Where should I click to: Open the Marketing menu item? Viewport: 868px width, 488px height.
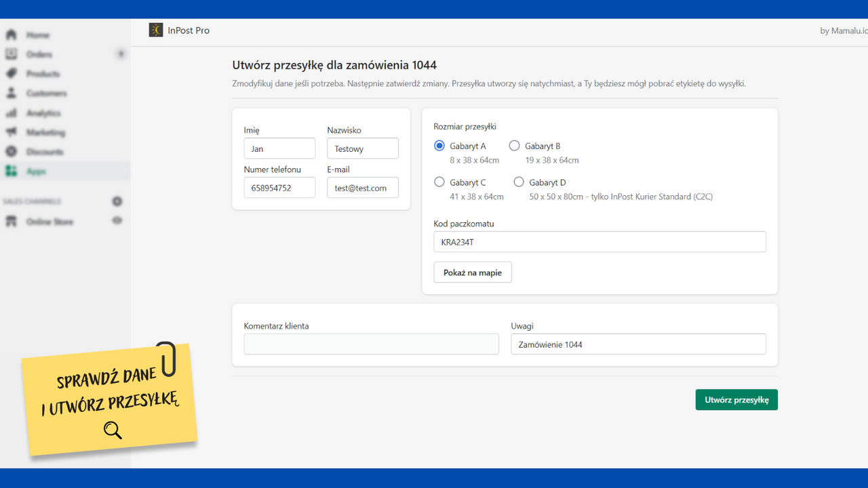coord(46,132)
